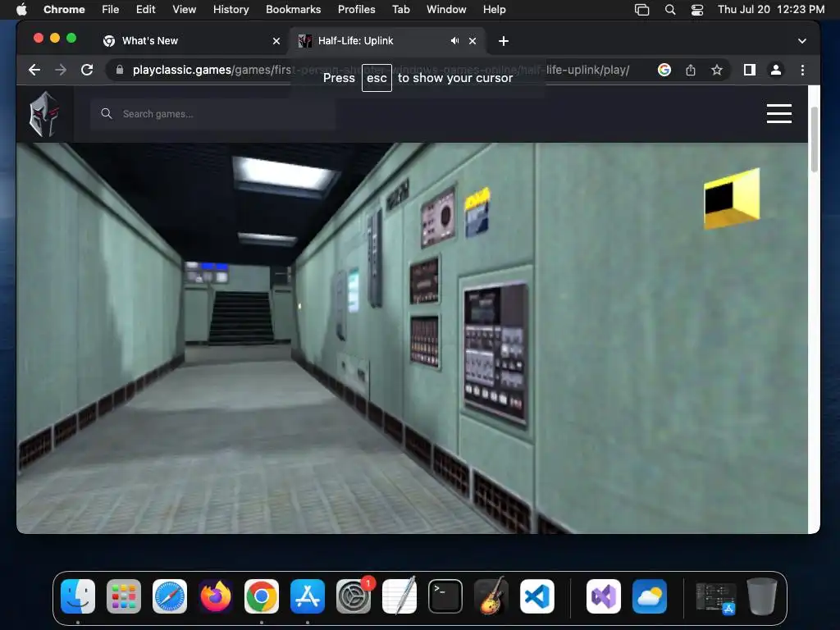Click the Google icon in address bar
Viewport: 840px width, 630px height.
[x=664, y=70]
